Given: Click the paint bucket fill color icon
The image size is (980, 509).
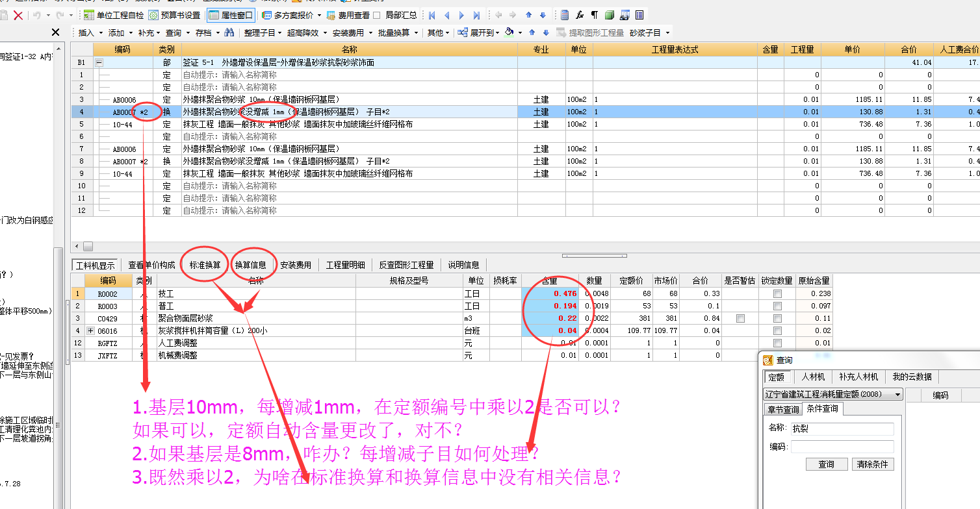Looking at the screenshot, I should point(509,32).
